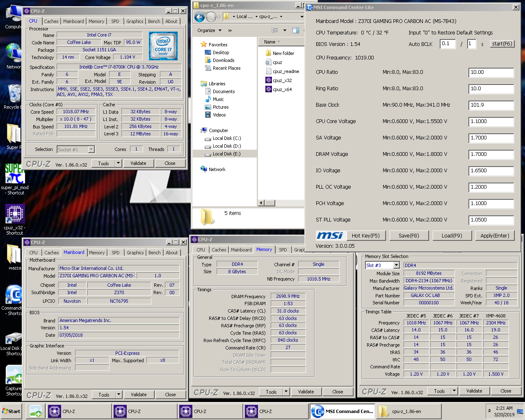Click the Hot Key(F5) button

tap(366, 235)
